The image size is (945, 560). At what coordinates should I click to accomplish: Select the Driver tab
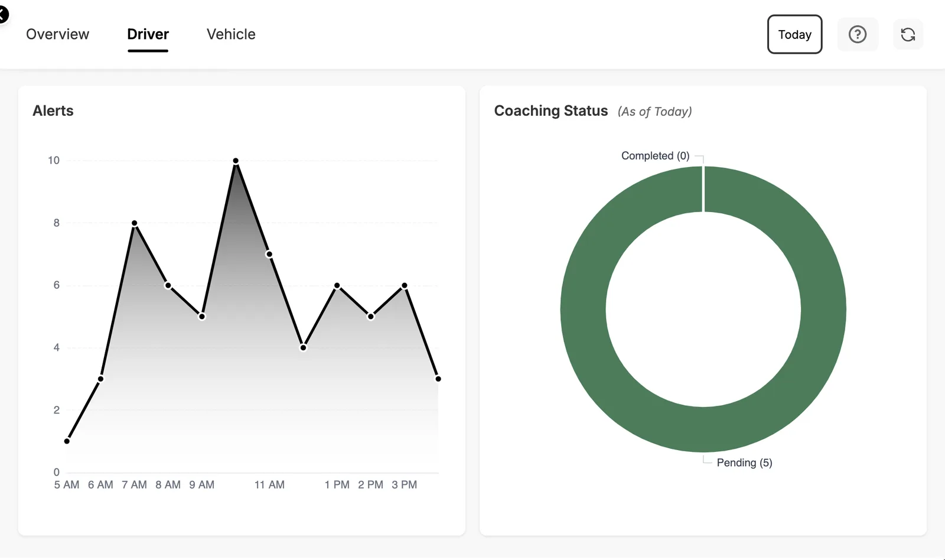148,34
